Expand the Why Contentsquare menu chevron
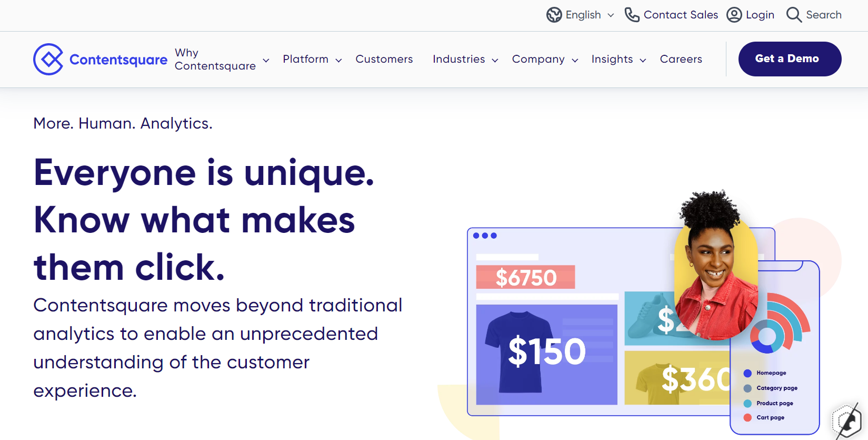This screenshot has height=440, width=868. click(266, 60)
